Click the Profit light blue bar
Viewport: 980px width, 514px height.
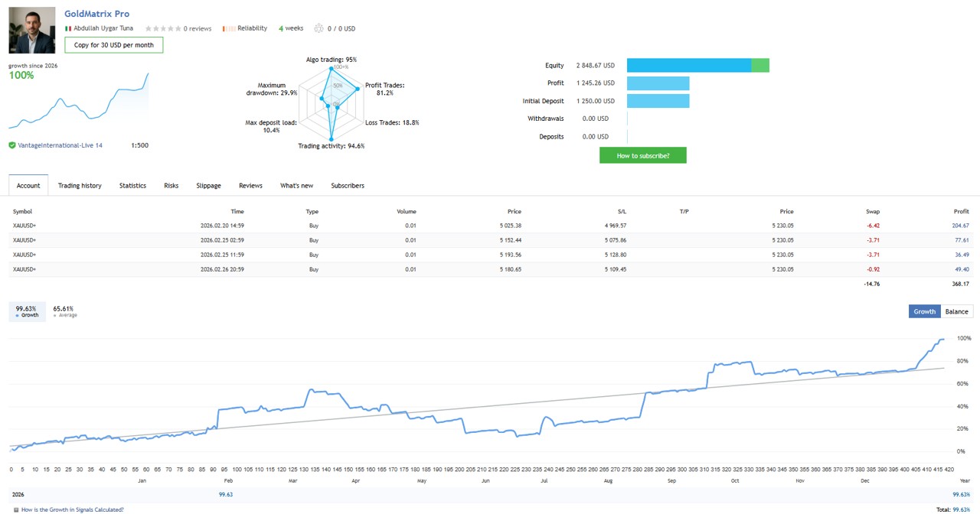(x=658, y=83)
